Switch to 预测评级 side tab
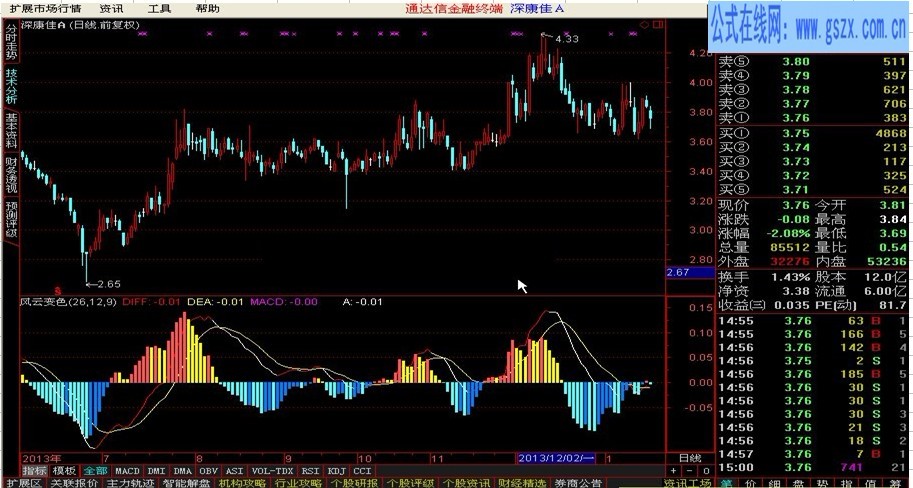The width and height of the screenshot is (913, 488). 12,219
